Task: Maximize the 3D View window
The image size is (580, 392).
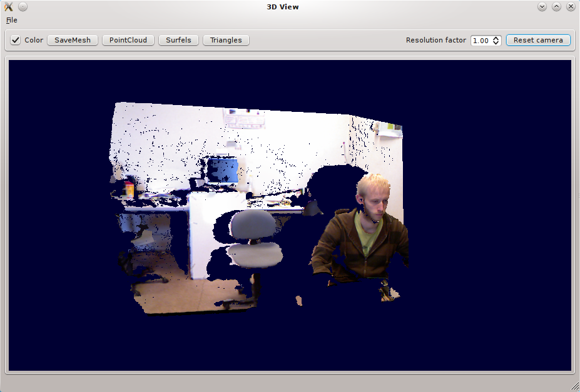Action: [556, 7]
